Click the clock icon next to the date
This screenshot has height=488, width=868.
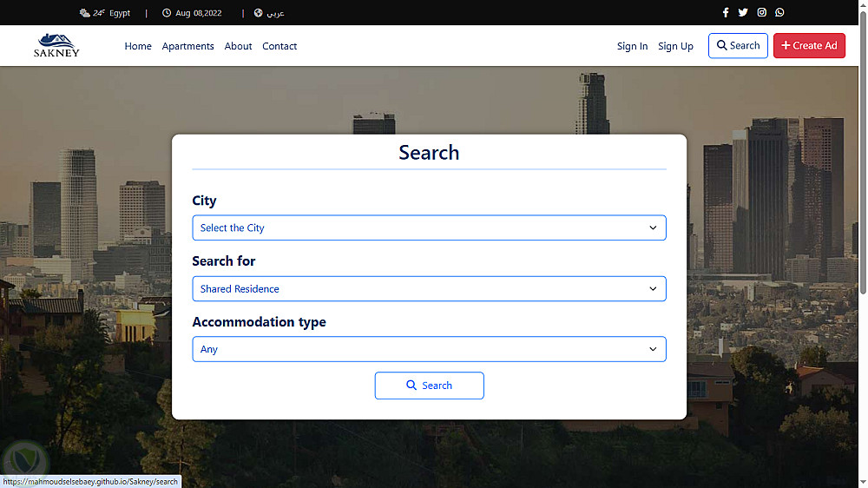166,13
